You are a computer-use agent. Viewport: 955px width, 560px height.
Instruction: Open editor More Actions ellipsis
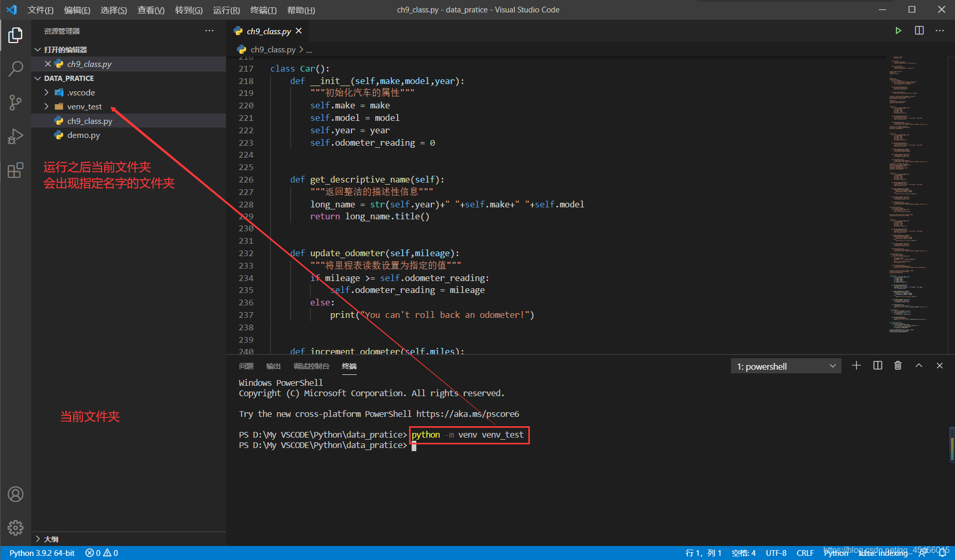point(939,31)
